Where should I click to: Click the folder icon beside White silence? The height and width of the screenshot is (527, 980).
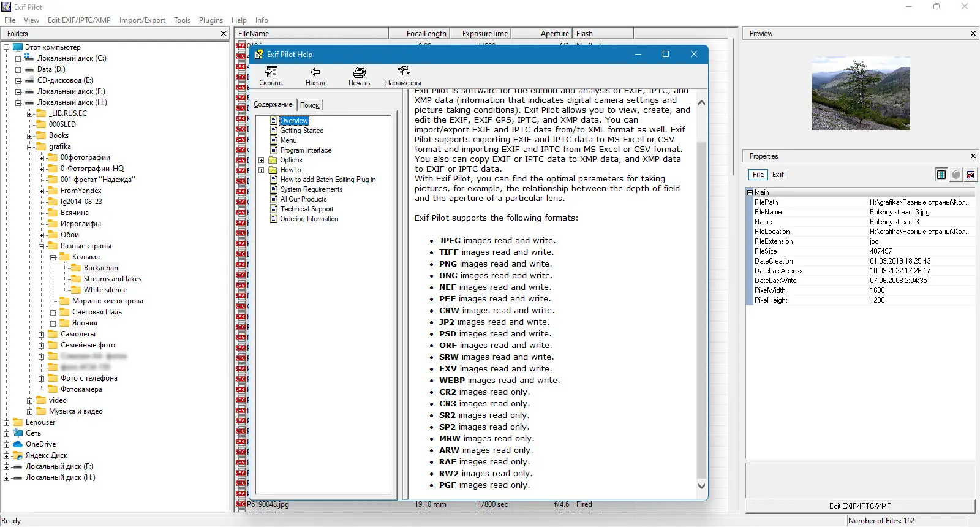tap(76, 290)
